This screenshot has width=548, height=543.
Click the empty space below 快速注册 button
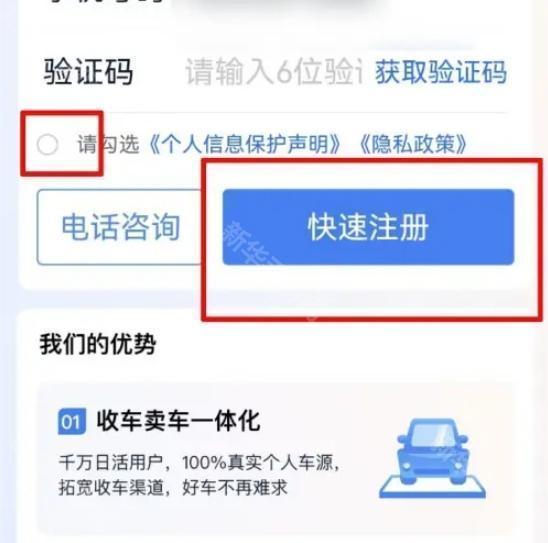tap(370, 290)
